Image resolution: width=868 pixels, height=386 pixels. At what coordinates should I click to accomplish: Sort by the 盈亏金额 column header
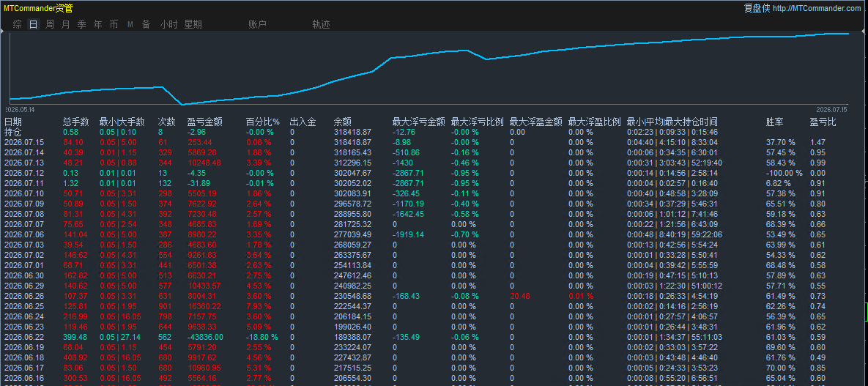(205, 122)
